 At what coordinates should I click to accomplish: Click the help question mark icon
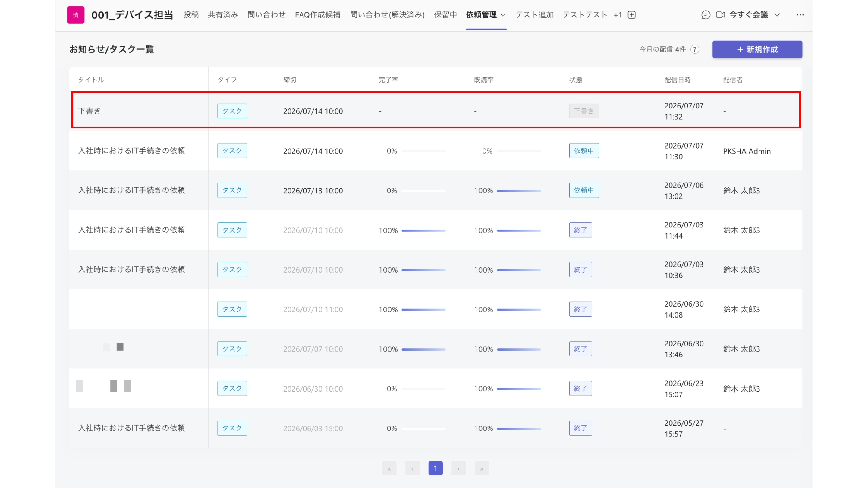tap(695, 49)
